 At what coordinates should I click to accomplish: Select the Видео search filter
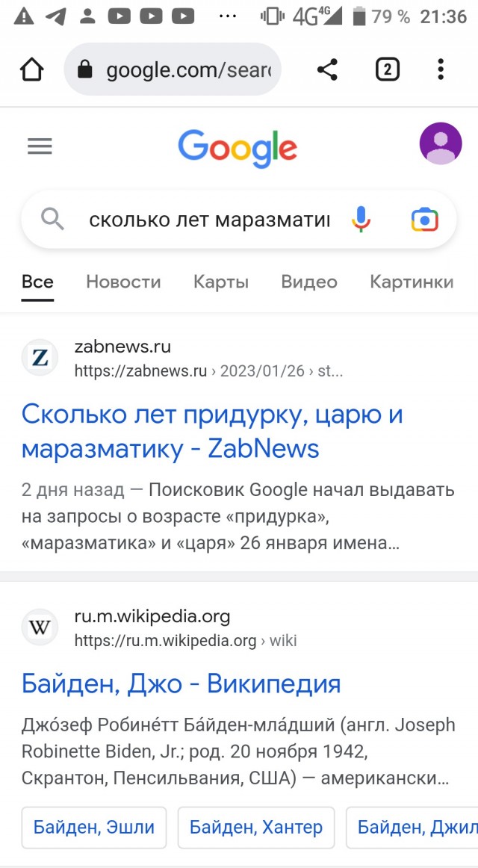tap(308, 282)
